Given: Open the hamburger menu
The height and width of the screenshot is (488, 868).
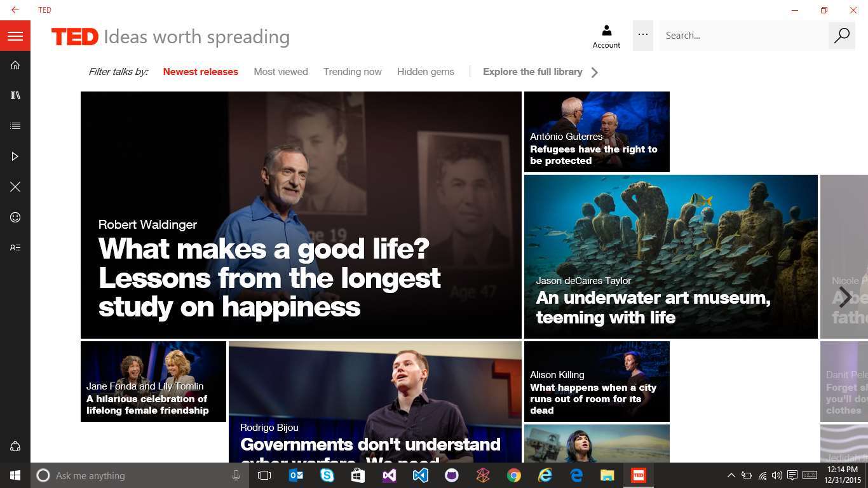Looking at the screenshot, I should pos(15,36).
